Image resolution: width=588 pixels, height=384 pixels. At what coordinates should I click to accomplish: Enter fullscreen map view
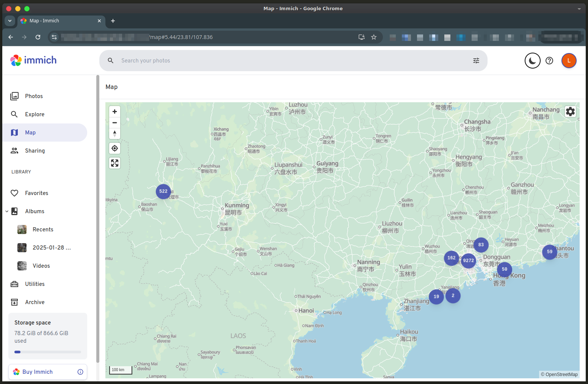point(114,163)
